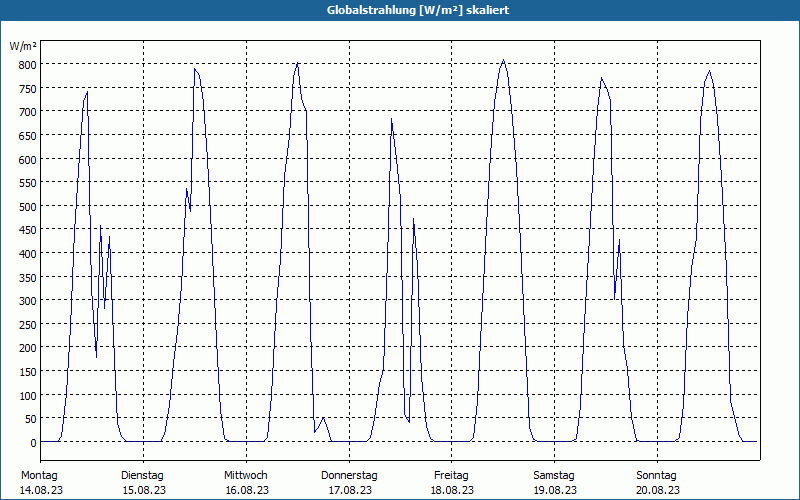Click the 350 y-axis value
The image size is (800, 500).
[28, 278]
